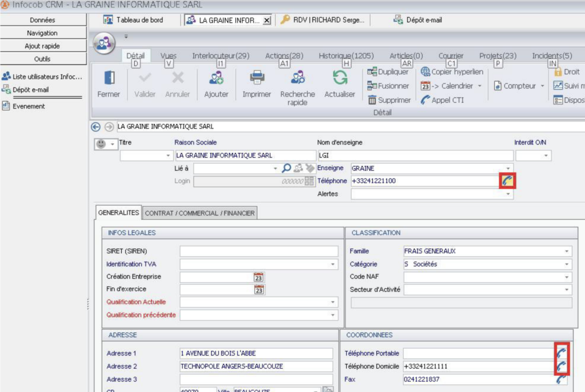Expand the Famille FRAIS GENERAUX dropdown
This screenshot has width=585, height=392.
pos(567,252)
